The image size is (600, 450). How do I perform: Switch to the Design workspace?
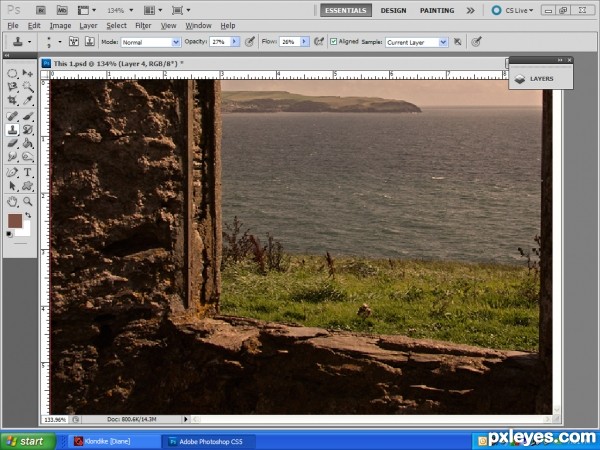point(393,11)
